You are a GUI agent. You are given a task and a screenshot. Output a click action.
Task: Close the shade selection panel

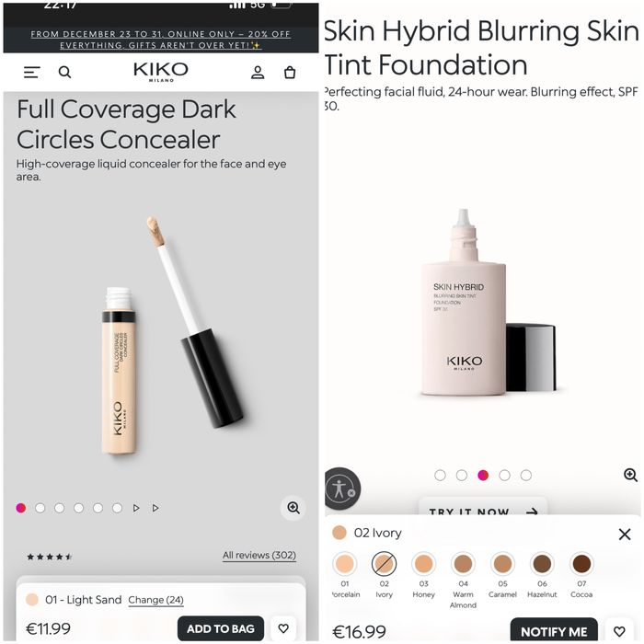coord(625,534)
